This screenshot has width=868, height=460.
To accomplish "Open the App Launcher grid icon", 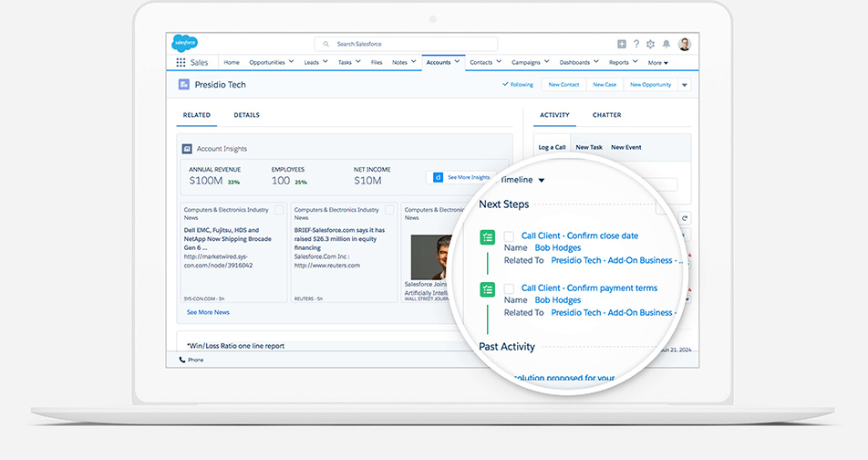I will [181, 63].
